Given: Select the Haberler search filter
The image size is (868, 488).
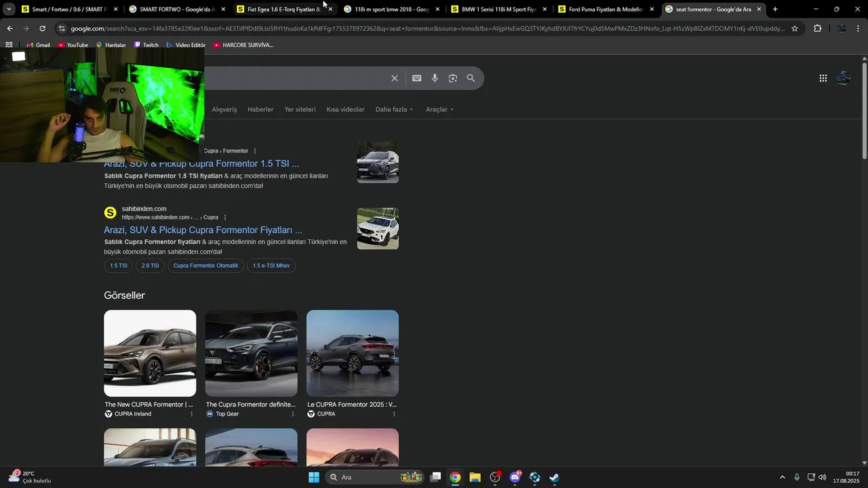Looking at the screenshot, I should [x=260, y=109].
